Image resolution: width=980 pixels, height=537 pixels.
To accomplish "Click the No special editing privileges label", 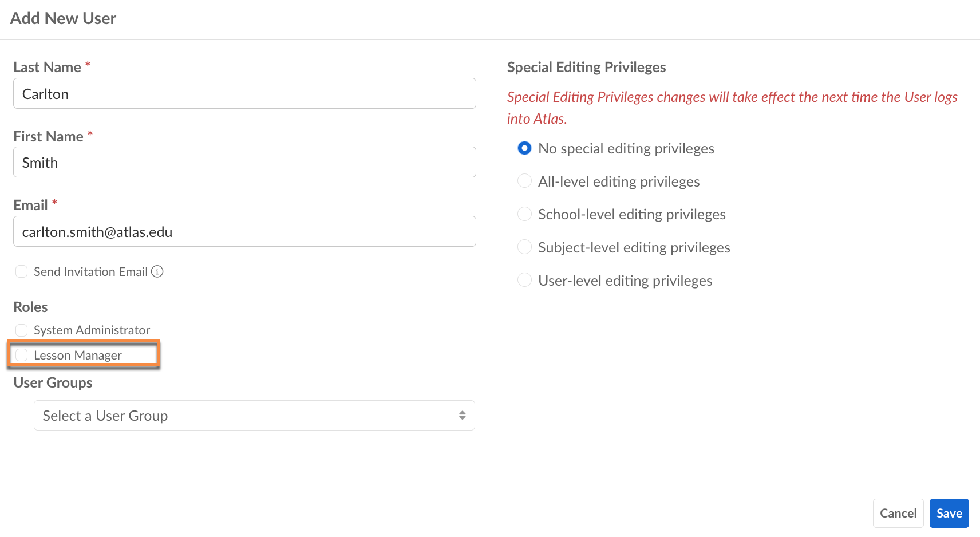I will click(626, 148).
